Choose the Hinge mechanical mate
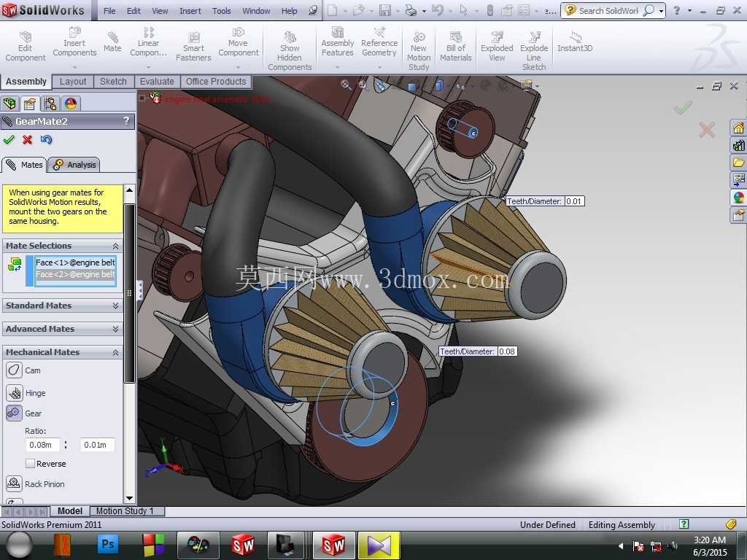Image resolution: width=747 pixels, height=560 pixels. [15, 393]
